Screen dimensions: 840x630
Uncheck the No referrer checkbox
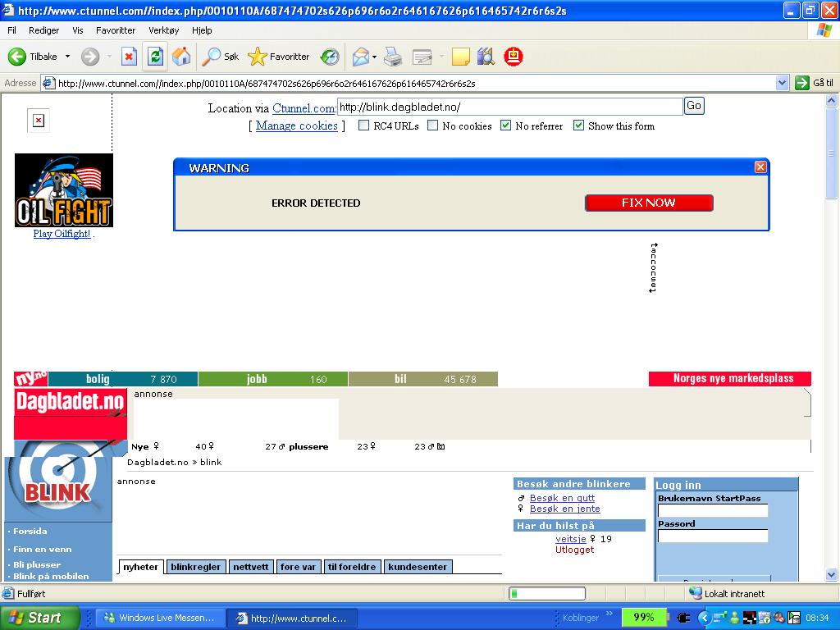(505, 126)
